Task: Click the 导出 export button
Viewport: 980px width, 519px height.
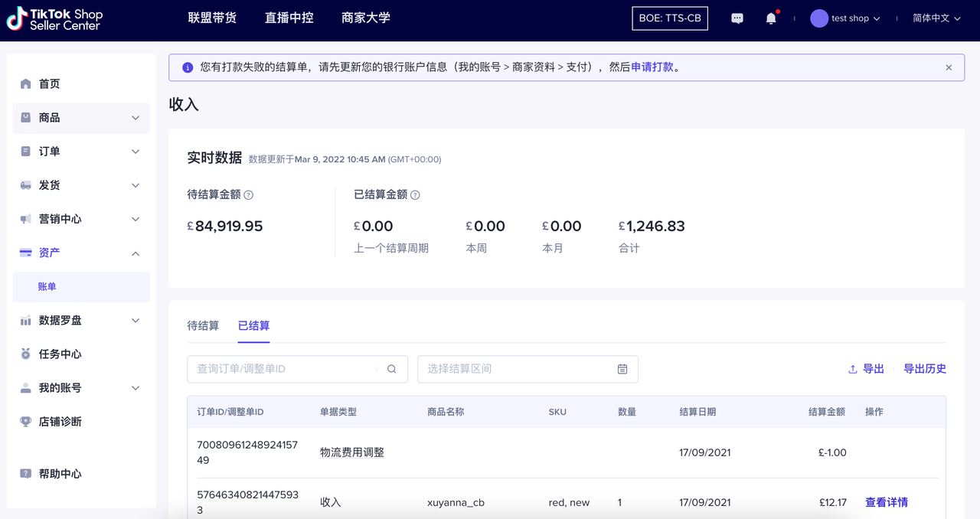Action: (866, 369)
